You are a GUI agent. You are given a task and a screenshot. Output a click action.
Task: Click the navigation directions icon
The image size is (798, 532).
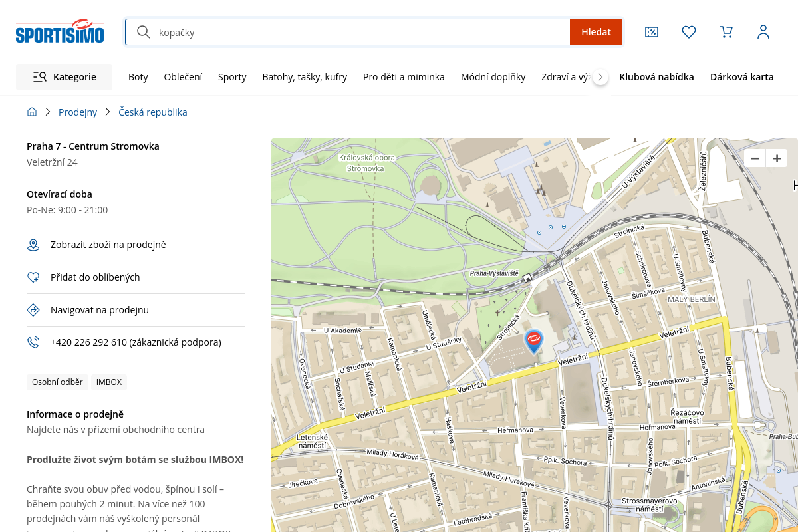[x=33, y=310]
